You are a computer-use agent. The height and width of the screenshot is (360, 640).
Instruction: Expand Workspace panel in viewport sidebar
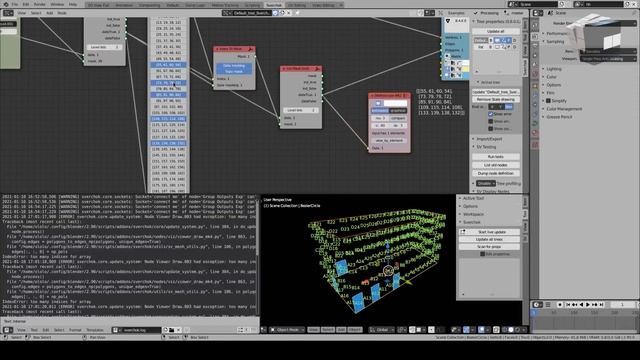(x=472, y=214)
